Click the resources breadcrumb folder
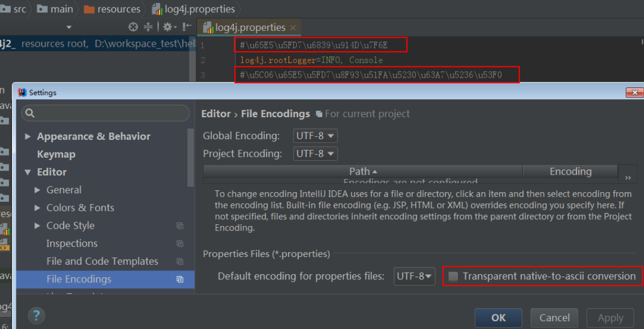Viewport: 644px width, 329px height. pos(112,9)
